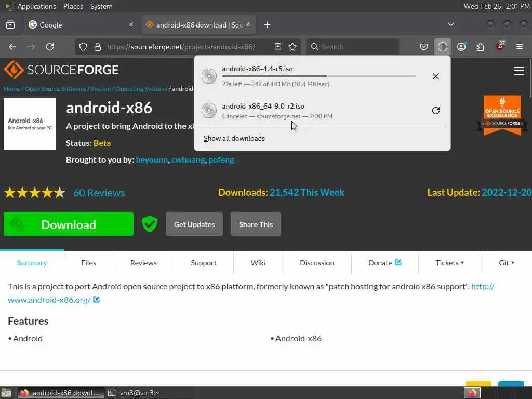Open the Pocket save icon
The height and width of the screenshot is (399, 532).
pos(424,47)
